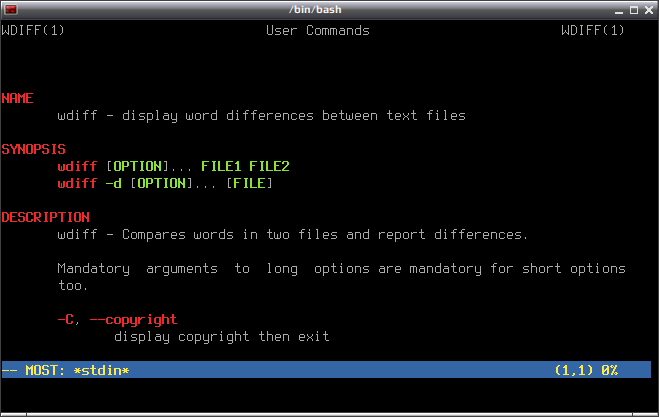Viewport: 659px width, 417px height.
Task: Maximize the /bin/bash terminal window
Action: pos(634,10)
